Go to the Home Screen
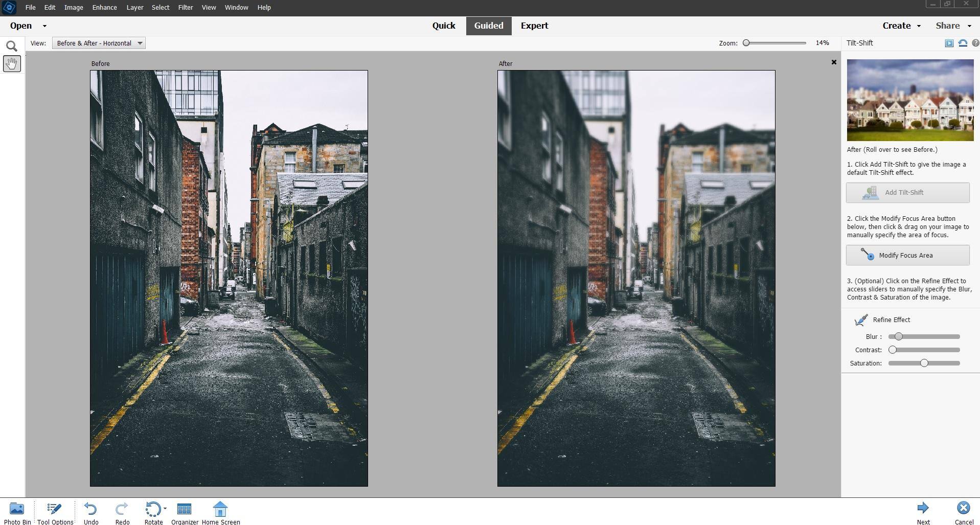 (220, 509)
